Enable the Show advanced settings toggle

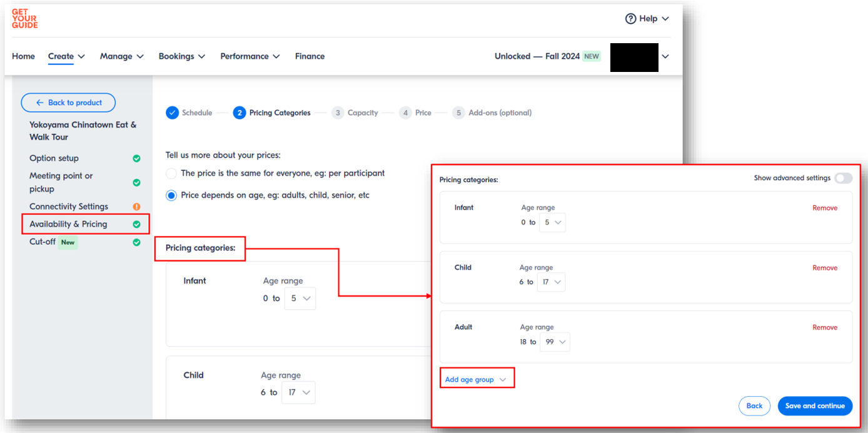pos(843,178)
